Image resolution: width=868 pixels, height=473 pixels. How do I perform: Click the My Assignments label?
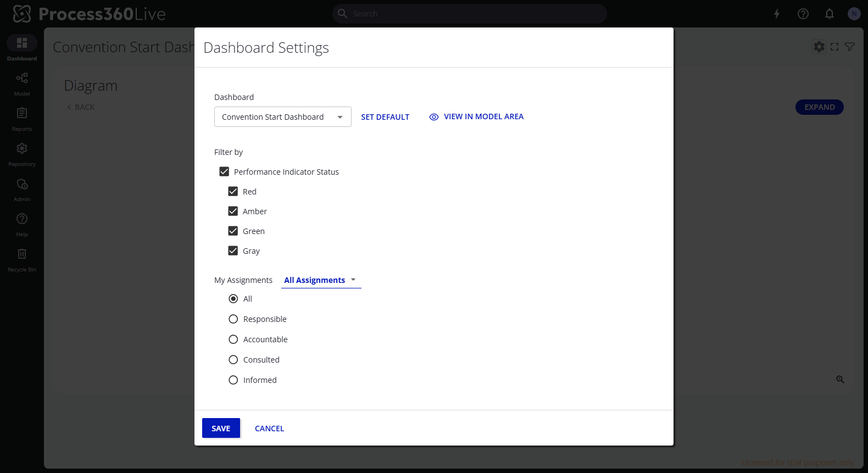(x=243, y=280)
